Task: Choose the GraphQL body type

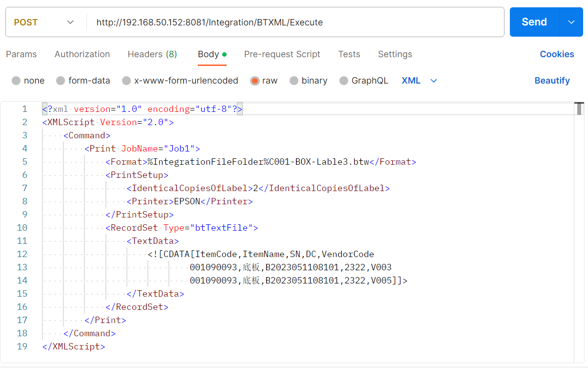Action: tap(344, 81)
